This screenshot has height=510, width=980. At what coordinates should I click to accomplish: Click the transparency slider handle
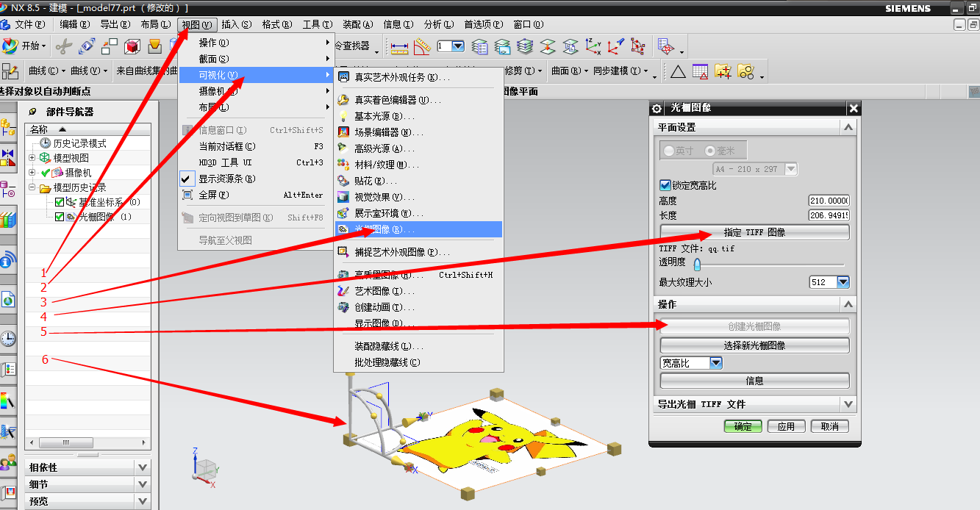(x=697, y=265)
